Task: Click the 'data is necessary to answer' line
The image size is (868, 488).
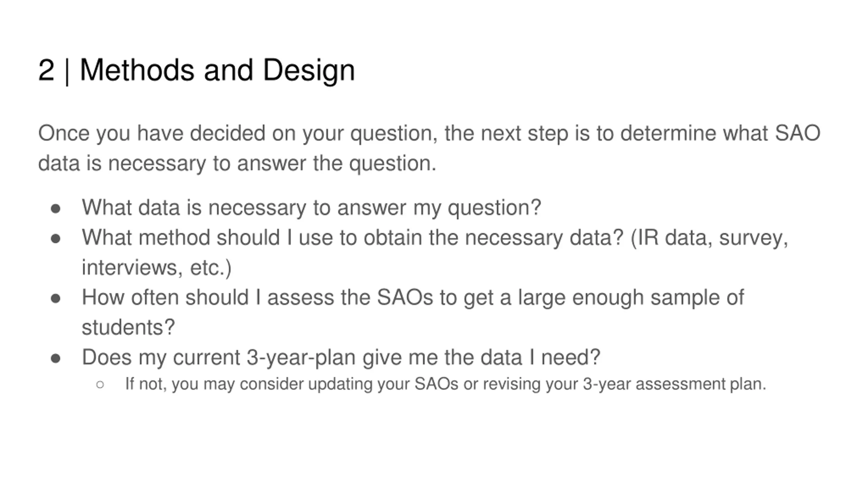Action: click(237, 163)
